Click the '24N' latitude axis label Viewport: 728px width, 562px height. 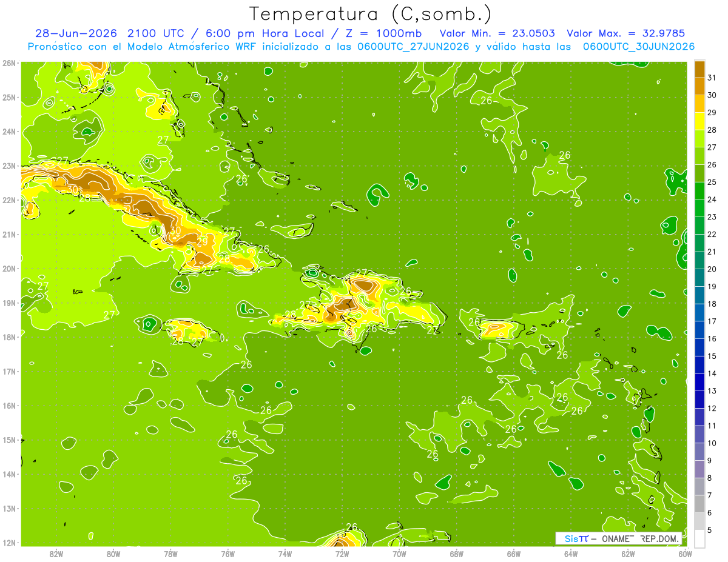9,132
